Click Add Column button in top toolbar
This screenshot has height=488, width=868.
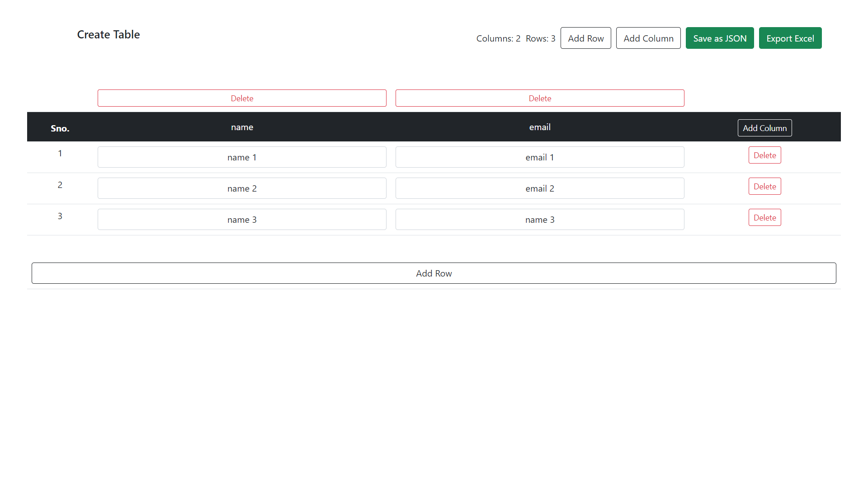point(648,38)
